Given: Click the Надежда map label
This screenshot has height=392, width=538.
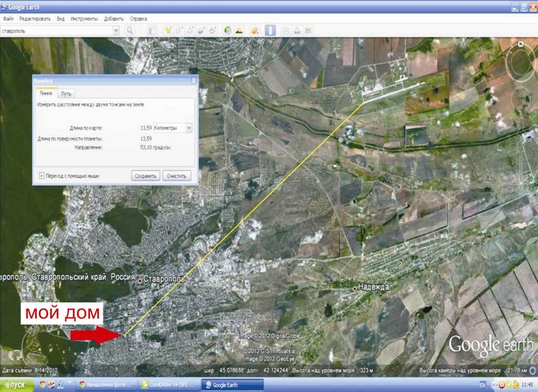Looking at the screenshot, I should click(374, 286).
